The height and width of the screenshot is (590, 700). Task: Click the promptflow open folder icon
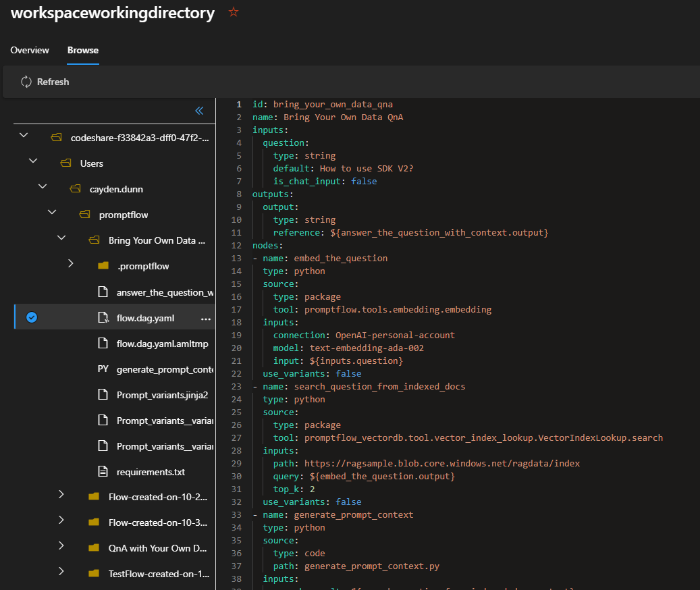(x=84, y=214)
